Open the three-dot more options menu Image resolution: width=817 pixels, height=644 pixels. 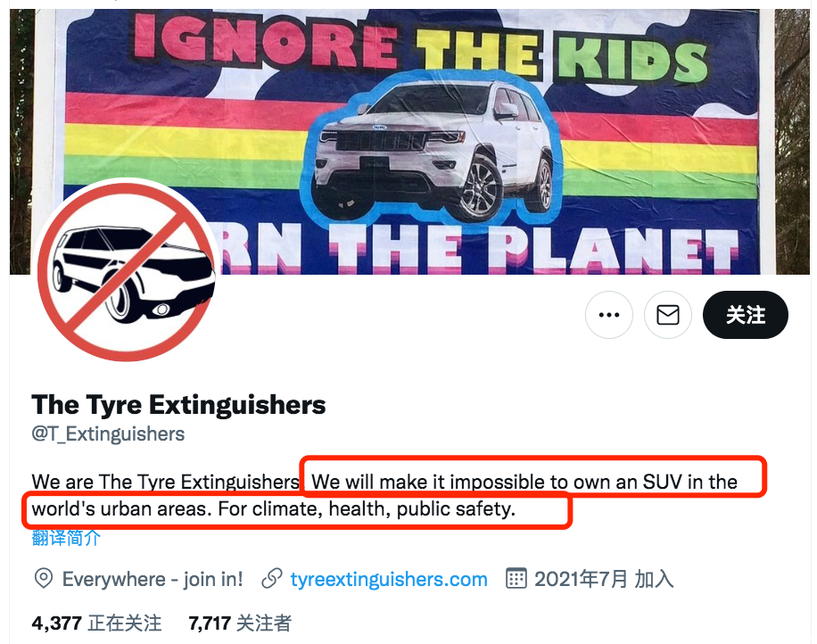point(609,315)
